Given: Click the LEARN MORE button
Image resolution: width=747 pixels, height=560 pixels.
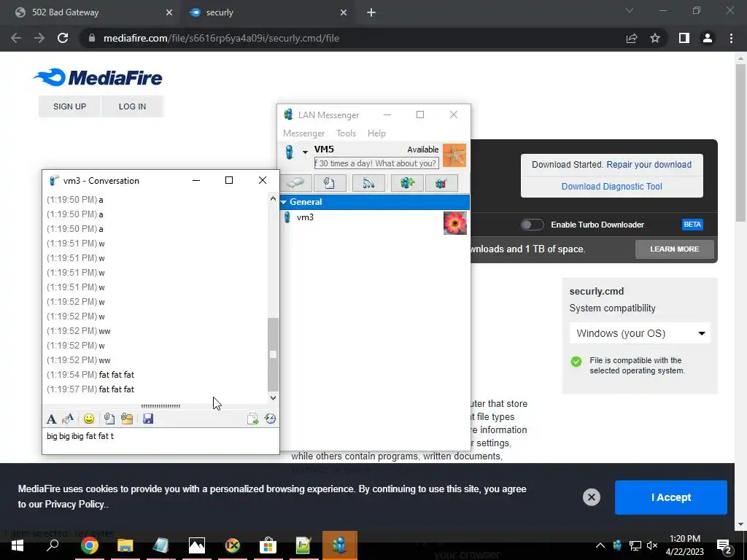Looking at the screenshot, I should pos(675,249).
